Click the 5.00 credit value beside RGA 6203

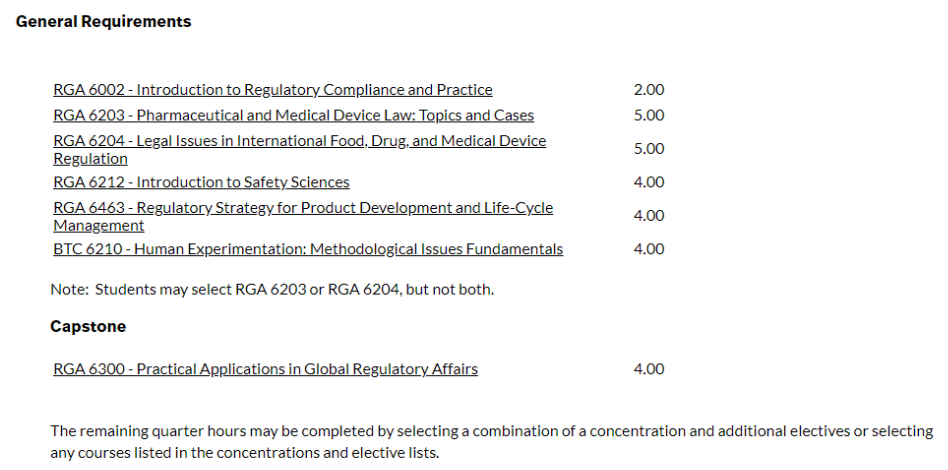tap(649, 115)
